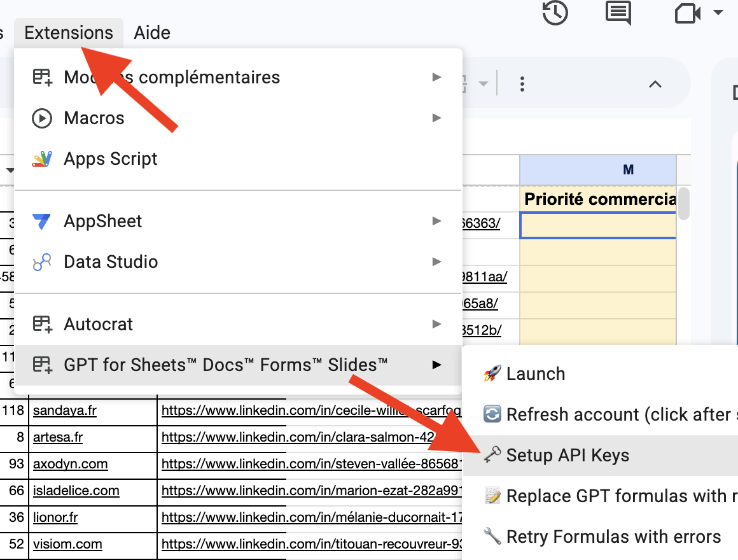Click the Data Studio icon
Image resolution: width=738 pixels, height=560 pixels.
42,262
